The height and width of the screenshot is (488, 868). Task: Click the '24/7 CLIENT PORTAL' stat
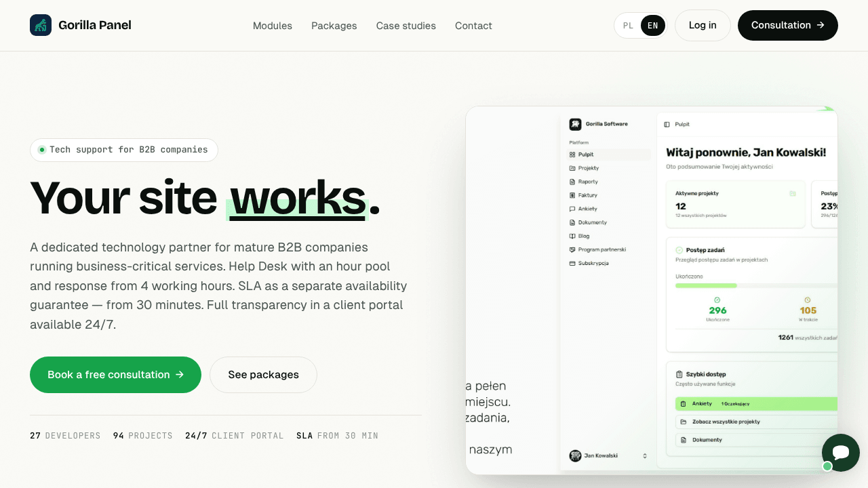click(235, 436)
